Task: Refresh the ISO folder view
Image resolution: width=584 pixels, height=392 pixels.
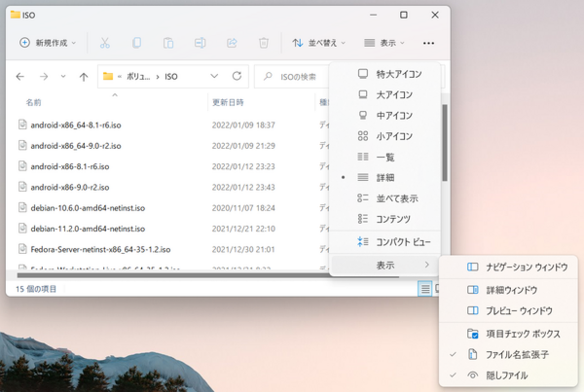Action: point(237,76)
